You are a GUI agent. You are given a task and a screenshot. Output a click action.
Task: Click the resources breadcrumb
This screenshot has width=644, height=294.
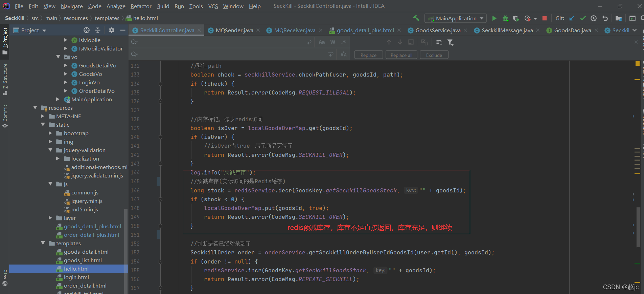click(x=76, y=18)
